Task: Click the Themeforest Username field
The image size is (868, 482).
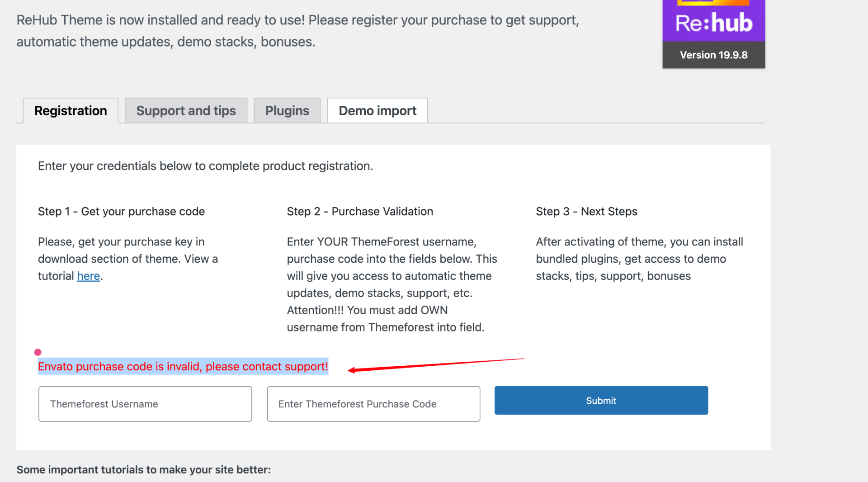Action: click(x=145, y=404)
